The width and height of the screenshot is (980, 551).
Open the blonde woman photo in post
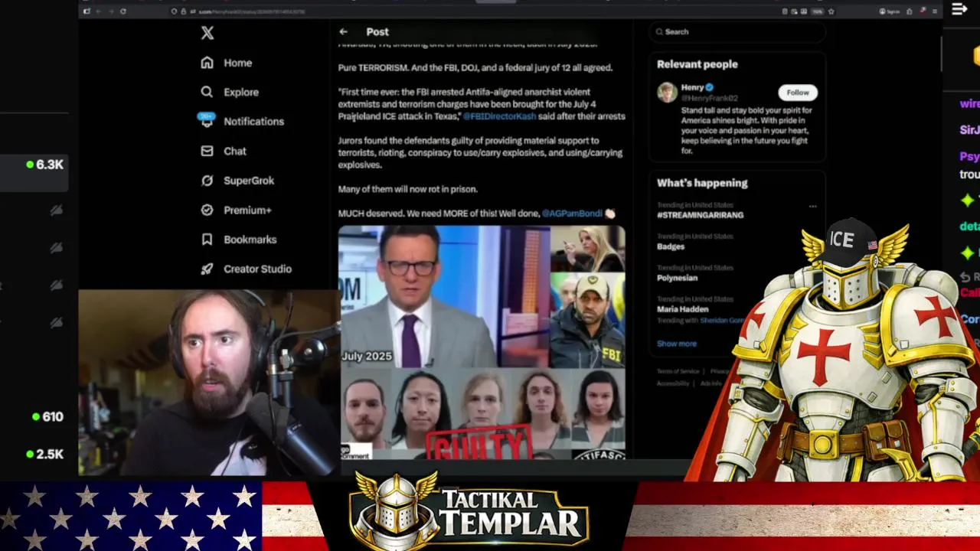(588, 249)
